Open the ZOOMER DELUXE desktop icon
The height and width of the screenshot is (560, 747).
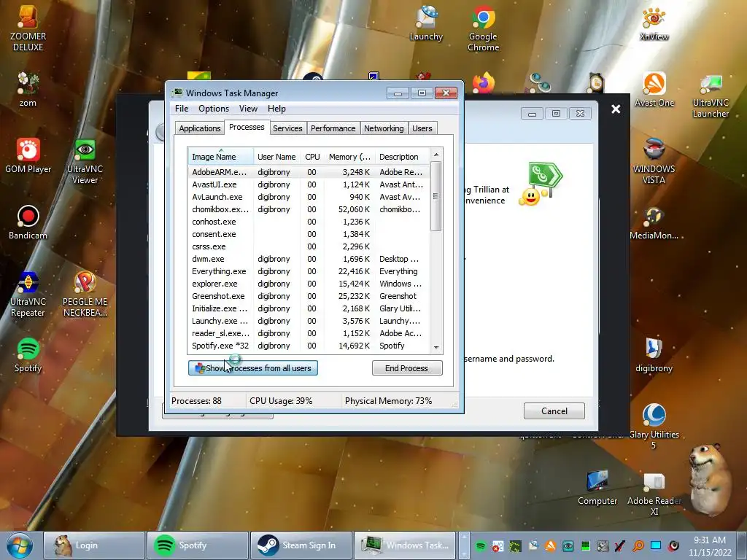click(28, 28)
